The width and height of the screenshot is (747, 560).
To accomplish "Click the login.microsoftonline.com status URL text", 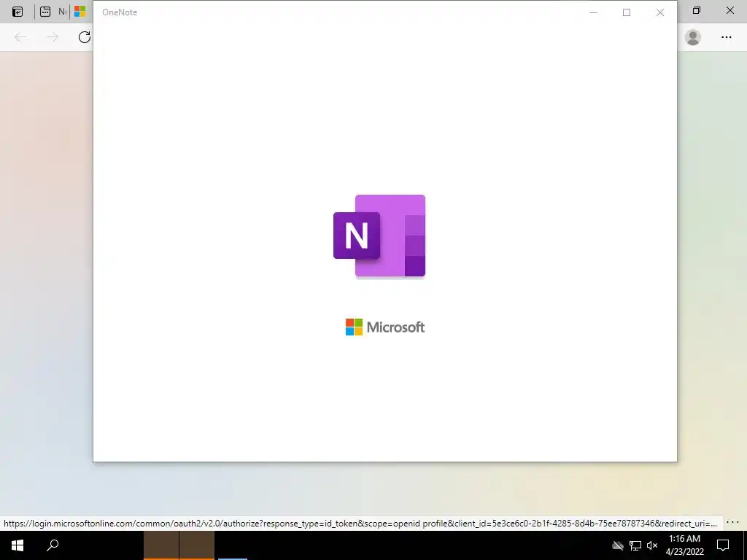I will [x=360, y=524].
